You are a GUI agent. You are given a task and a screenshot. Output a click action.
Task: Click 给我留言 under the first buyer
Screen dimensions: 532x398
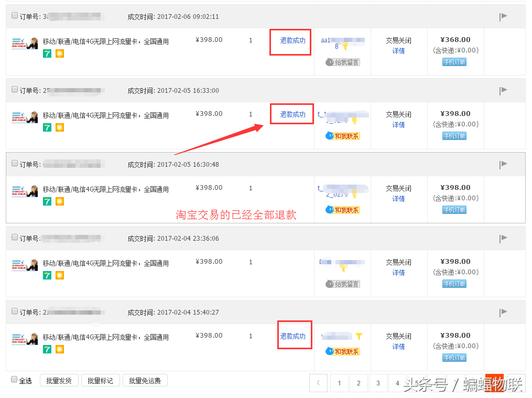tap(343, 62)
